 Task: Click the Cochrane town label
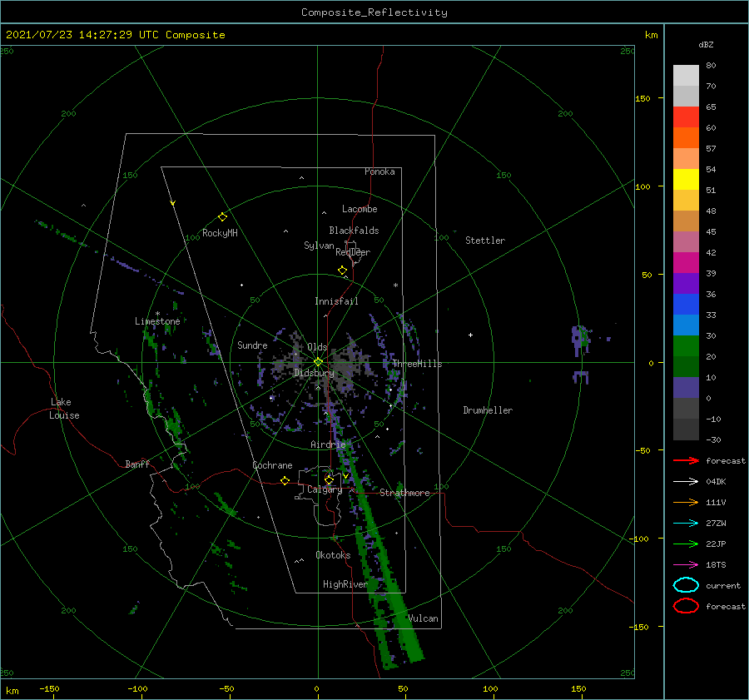pos(272,465)
